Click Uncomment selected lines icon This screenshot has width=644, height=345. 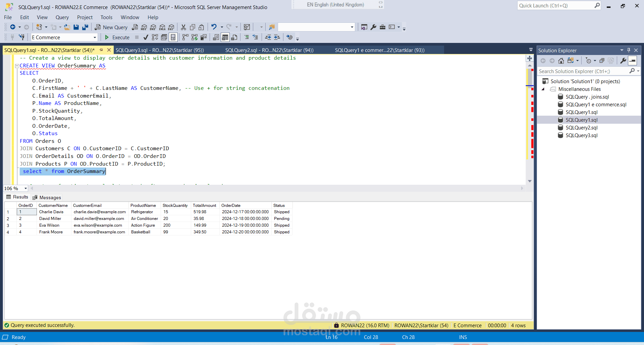(x=255, y=37)
